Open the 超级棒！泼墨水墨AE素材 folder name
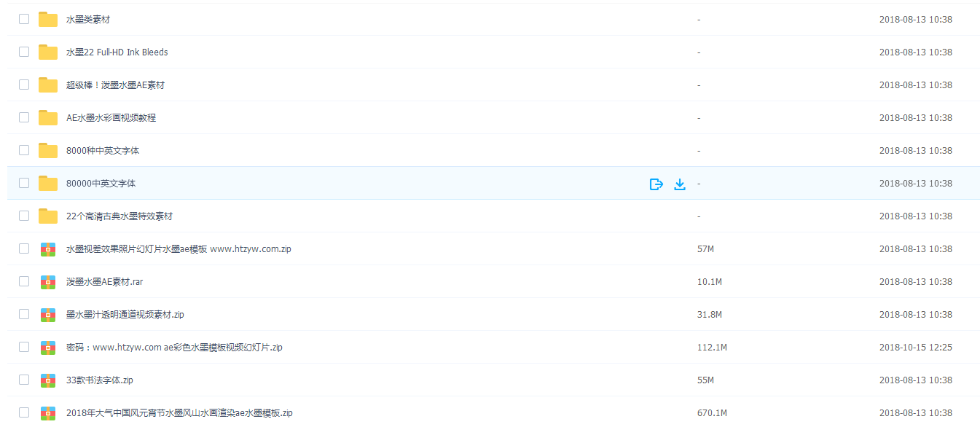The width and height of the screenshot is (980, 427). tap(115, 85)
